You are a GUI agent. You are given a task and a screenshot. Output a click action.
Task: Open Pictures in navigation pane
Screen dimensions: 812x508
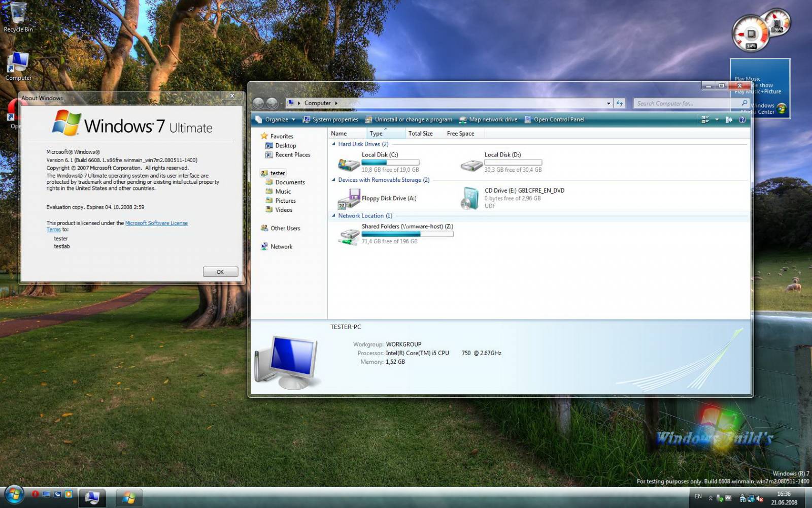(x=281, y=201)
